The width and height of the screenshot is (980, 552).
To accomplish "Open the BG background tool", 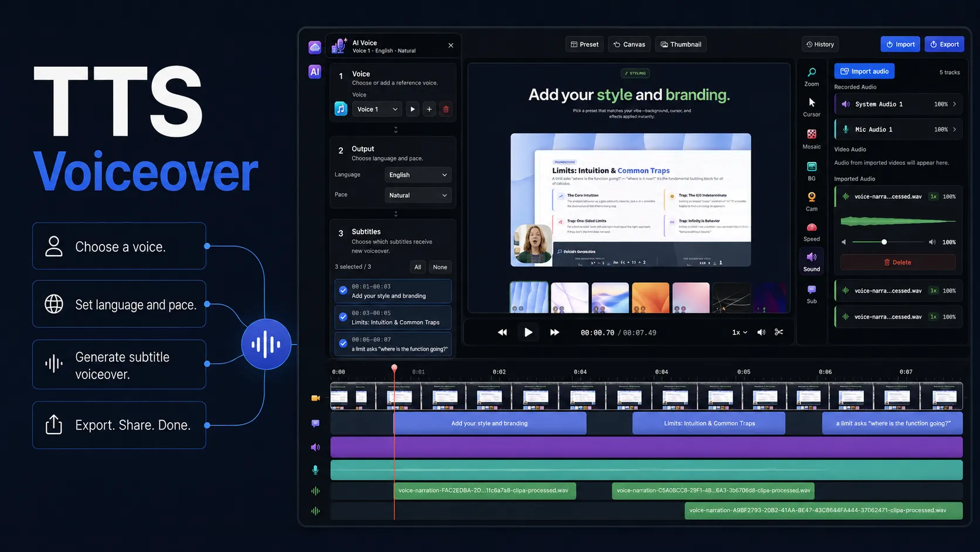I will point(811,171).
